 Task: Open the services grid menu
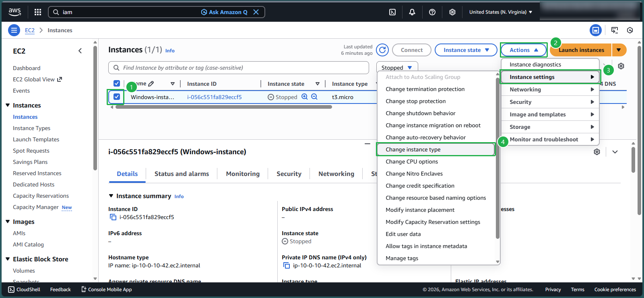click(38, 12)
